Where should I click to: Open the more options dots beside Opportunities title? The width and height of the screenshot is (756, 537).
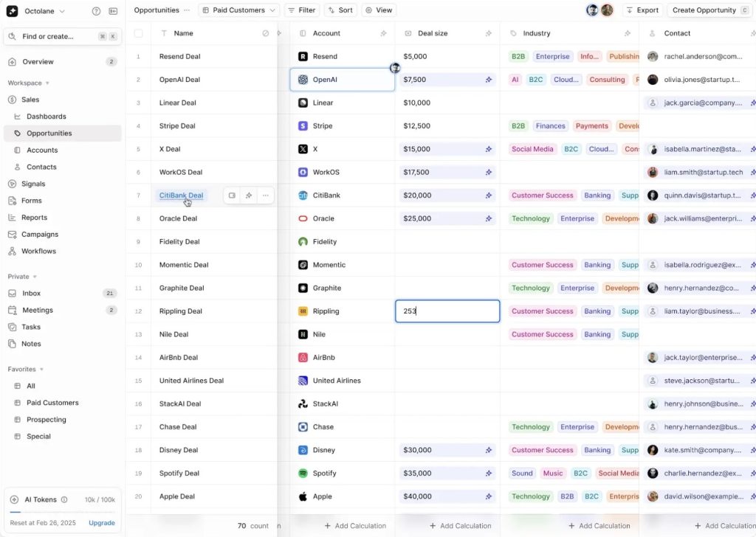click(x=187, y=10)
